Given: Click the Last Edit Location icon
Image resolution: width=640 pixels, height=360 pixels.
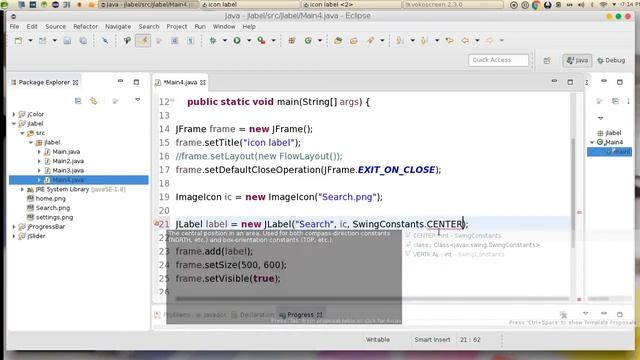Looking at the screenshot, I should click(x=449, y=40).
